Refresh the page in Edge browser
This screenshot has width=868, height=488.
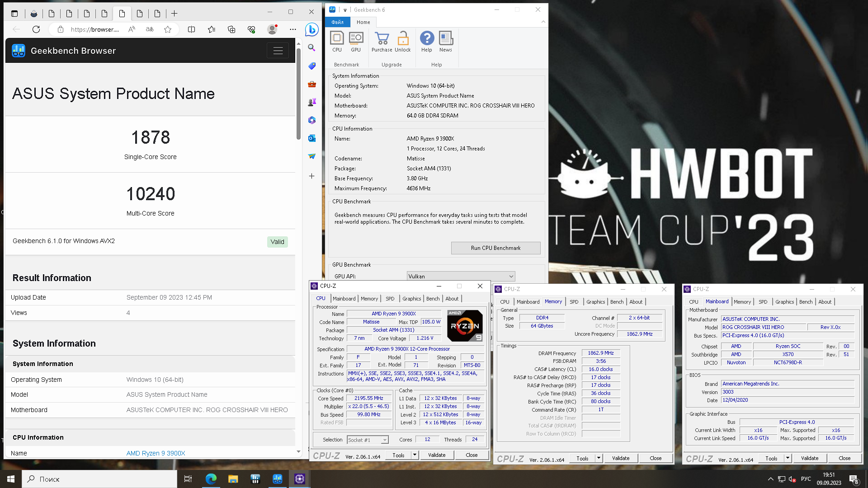click(36, 29)
